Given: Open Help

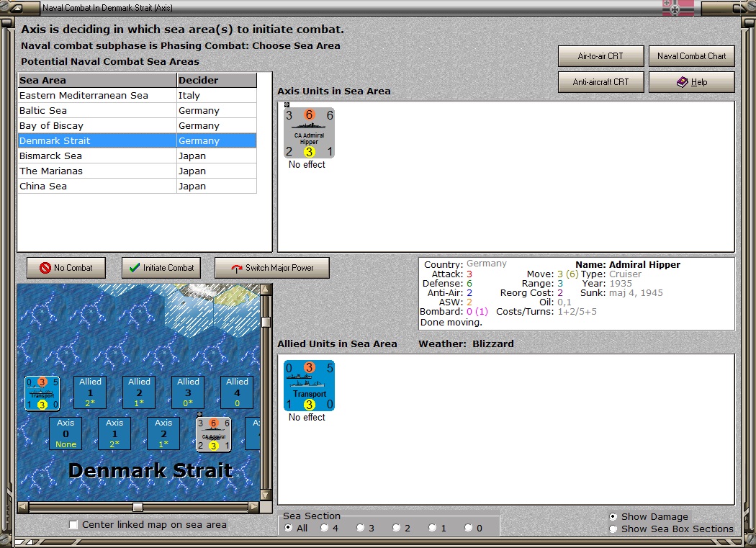Looking at the screenshot, I should coord(692,82).
